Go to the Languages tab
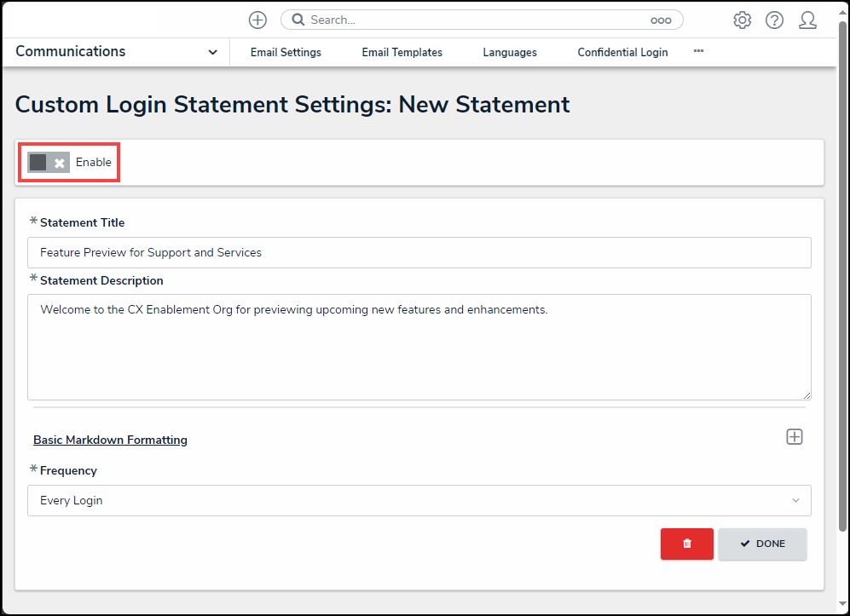The width and height of the screenshot is (850, 616). [x=509, y=53]
